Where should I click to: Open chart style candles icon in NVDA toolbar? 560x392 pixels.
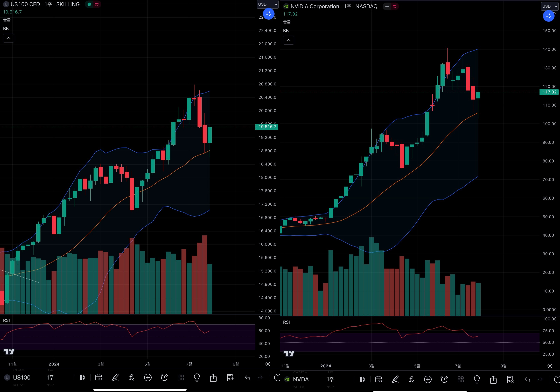click(x=362, y=379)
